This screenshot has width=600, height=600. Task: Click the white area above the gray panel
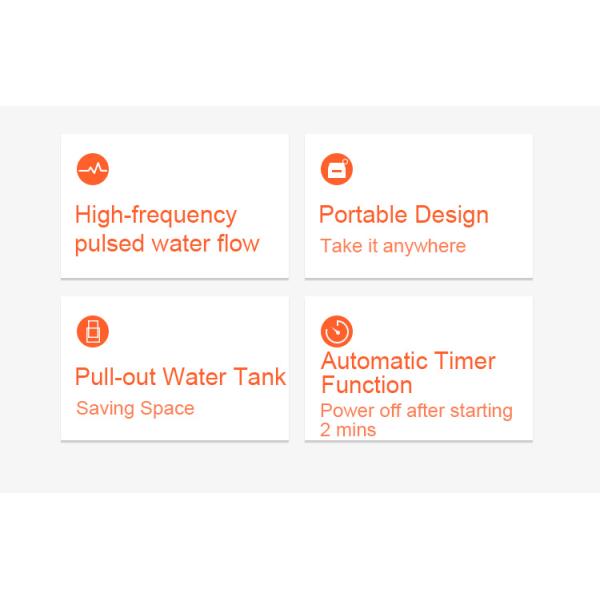tap(300, 50)
